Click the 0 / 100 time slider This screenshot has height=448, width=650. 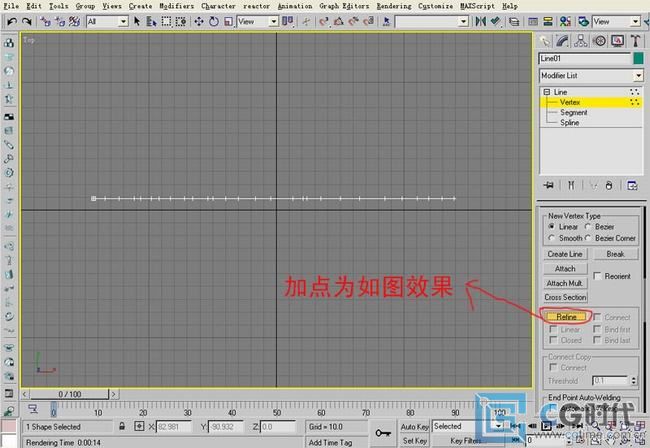point(69,394)
